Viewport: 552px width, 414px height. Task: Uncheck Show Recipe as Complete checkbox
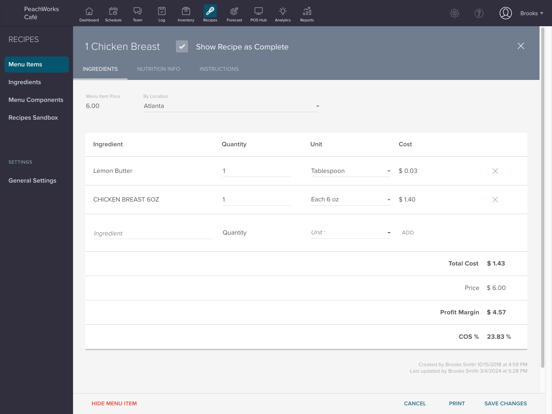click(182, 46)
